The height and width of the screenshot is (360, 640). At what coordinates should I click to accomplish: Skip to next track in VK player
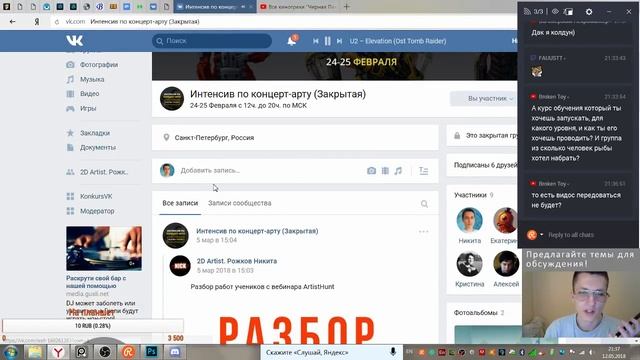[x=339, y=41]
